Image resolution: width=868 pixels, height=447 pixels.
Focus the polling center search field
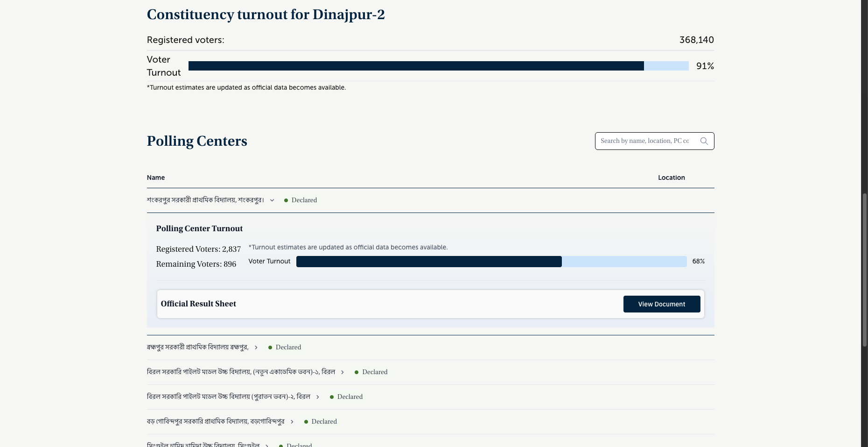[654, 141]
